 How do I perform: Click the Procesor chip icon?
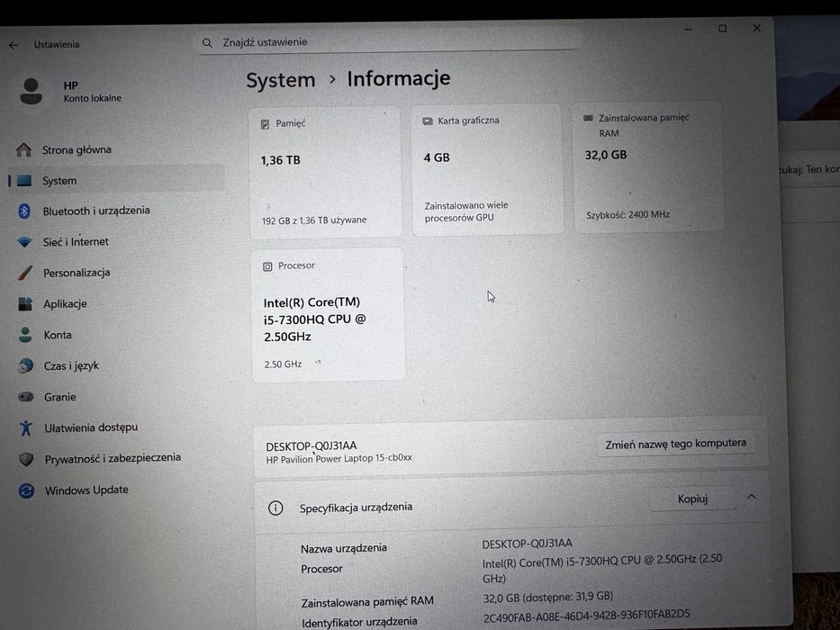[x=267, y=266]
